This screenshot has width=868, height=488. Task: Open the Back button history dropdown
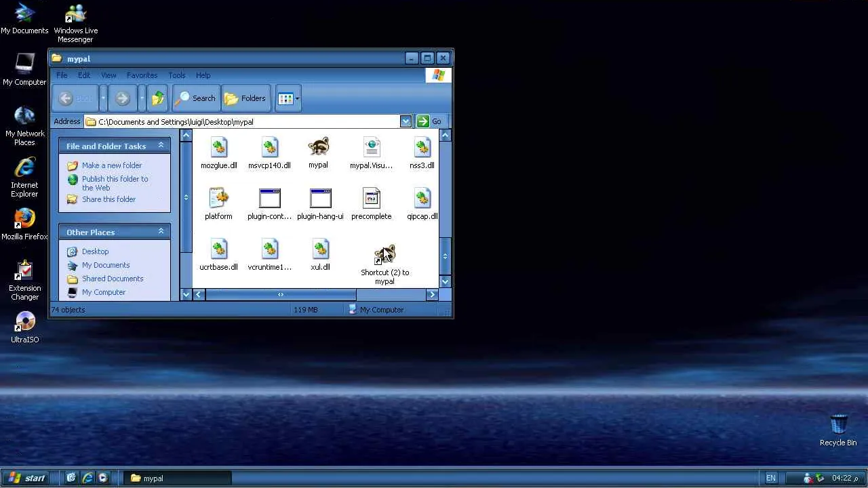tap(103, 98)
